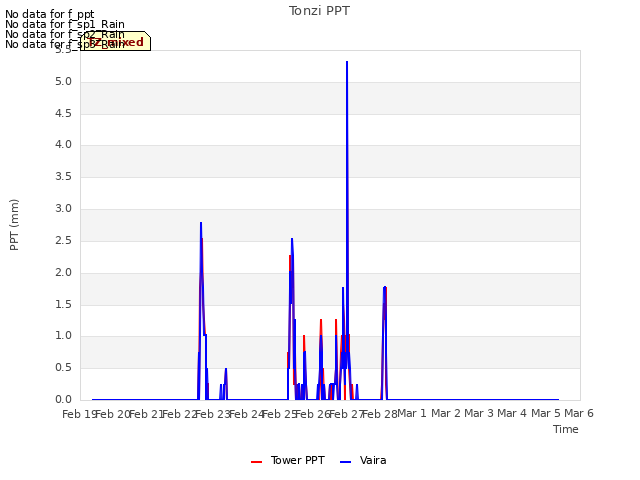This screenshot has height=480, width=640.
Task: Click the red Tower PPT legend line
Action: (256, 462)
